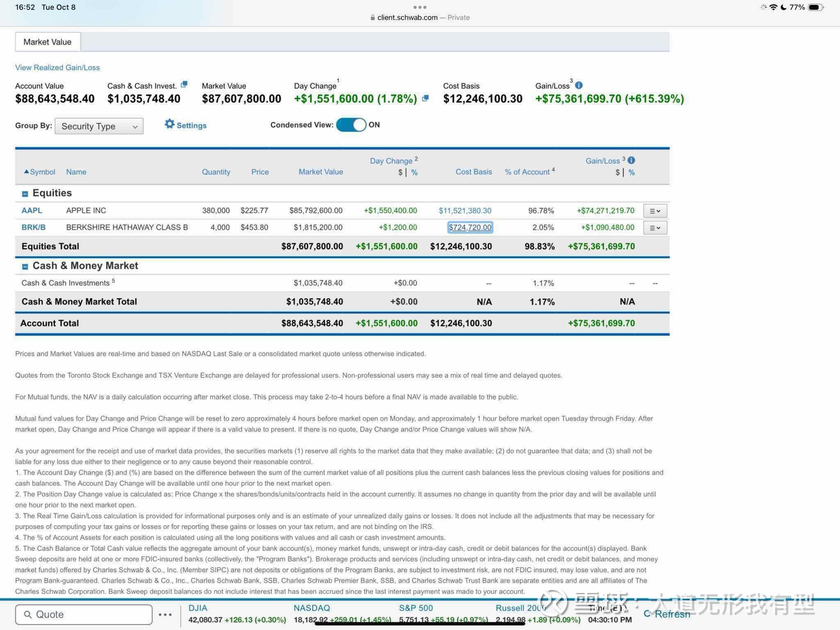Click the DJIA index ticker label
The image size is (840, 630).
198,608
